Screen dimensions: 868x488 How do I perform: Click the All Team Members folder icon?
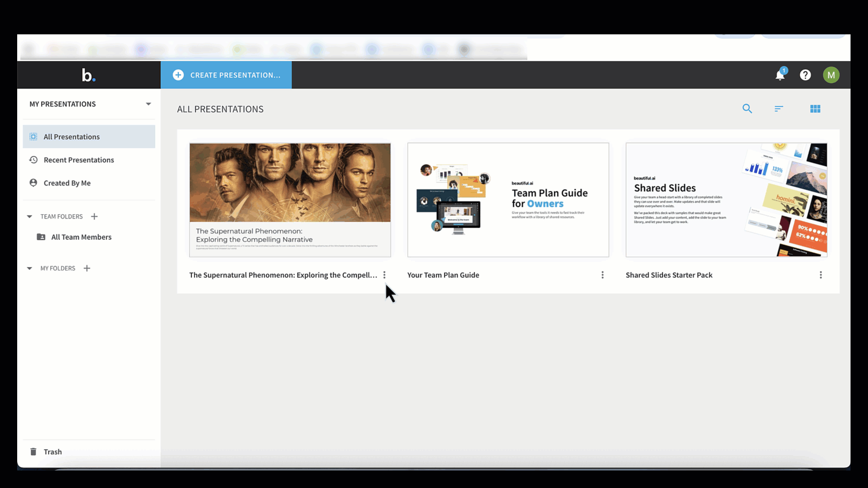pos(41,237)
